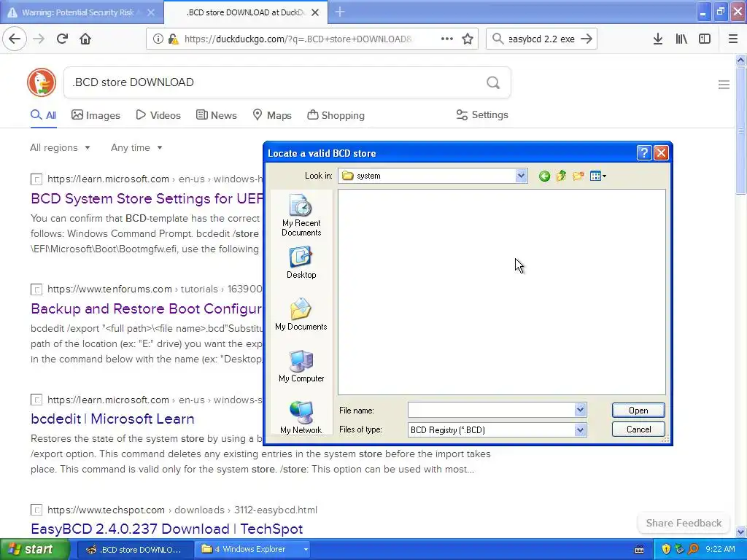
Task: Switch to Images results
Action: [96, 115]
